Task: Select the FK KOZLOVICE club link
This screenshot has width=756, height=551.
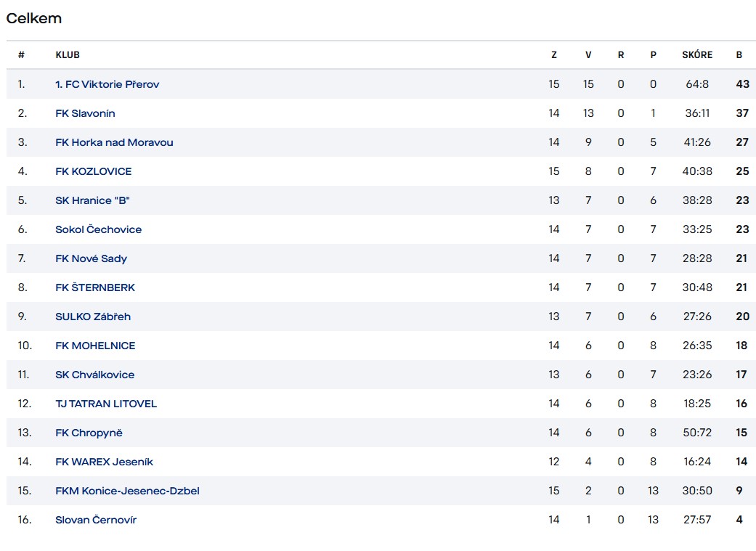Action: (x=93, y=171)
